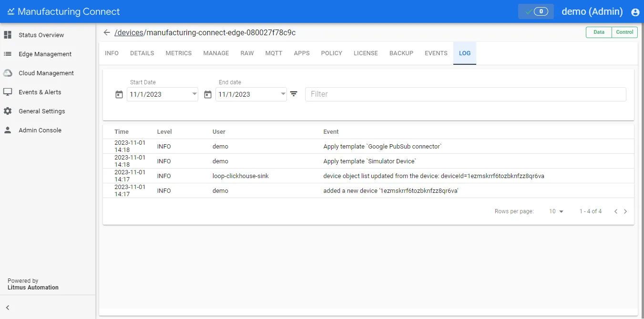This screenshot has width=644, height=319.
Task: Click the General Settings gear icon
Action: [x=8, y=111]
